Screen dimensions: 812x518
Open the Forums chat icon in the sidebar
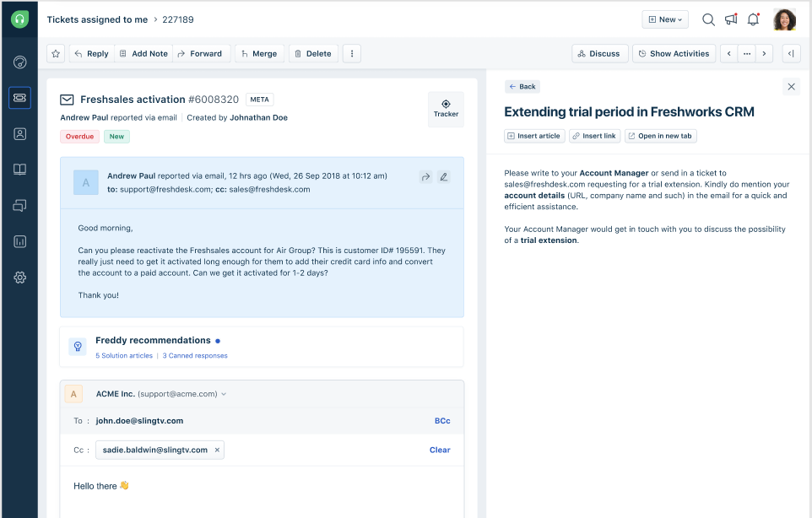(x=19, y=206)
